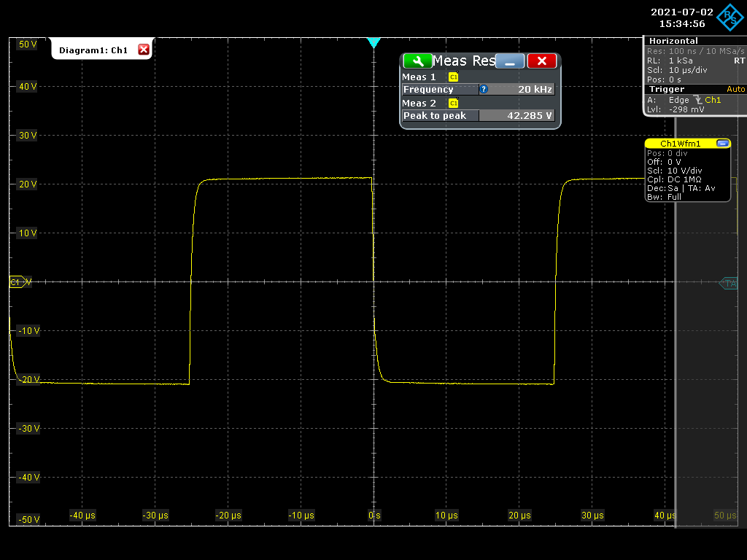747x560 pixels.
Task: Click the Meas 1 heading
Action: tap(419, 77)
